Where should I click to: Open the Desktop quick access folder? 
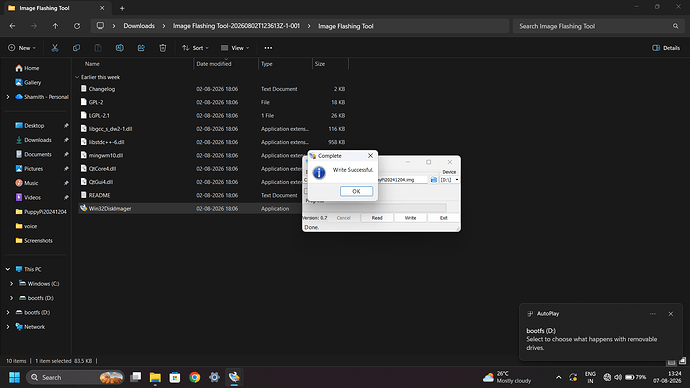(34, 125)
